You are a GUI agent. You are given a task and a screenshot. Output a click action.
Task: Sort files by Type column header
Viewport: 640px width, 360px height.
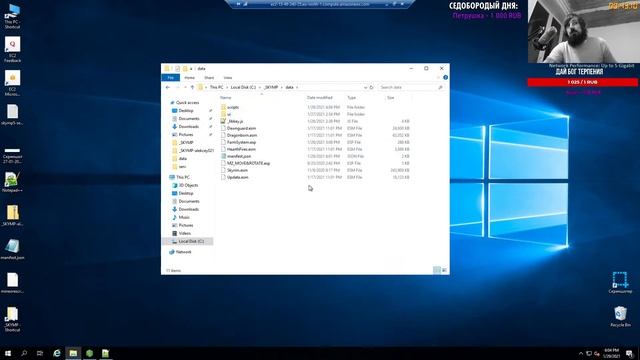pyautogui.click(x=351, y=98)
